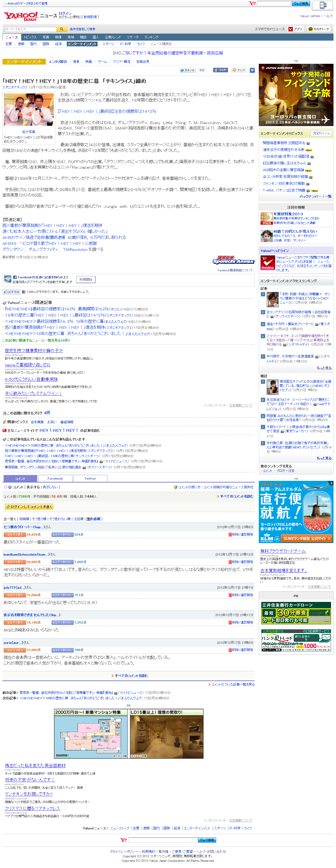This screenshot has height=868, width=336.
Task: Switch to the Facebook comments tab
Action: (55, 479)
